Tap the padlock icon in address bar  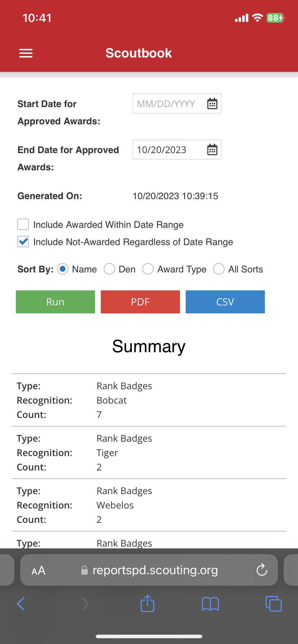pos(85,570)
